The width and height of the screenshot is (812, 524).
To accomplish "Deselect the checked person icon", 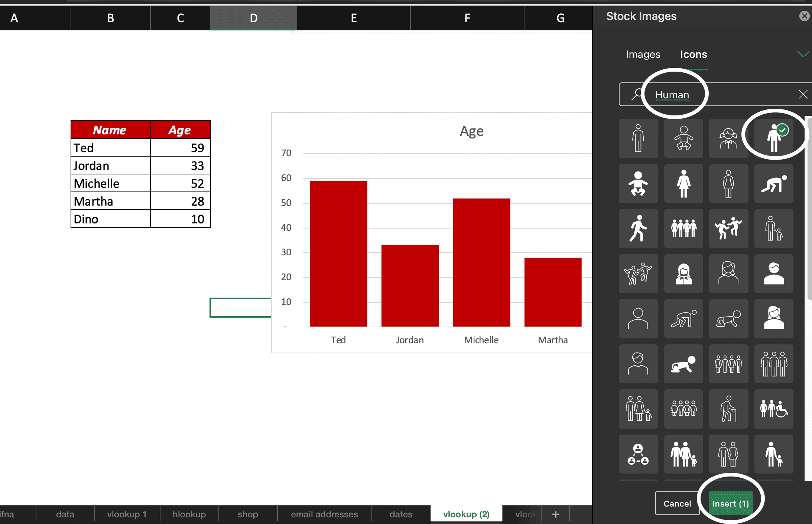I will (x=774, y=138).
